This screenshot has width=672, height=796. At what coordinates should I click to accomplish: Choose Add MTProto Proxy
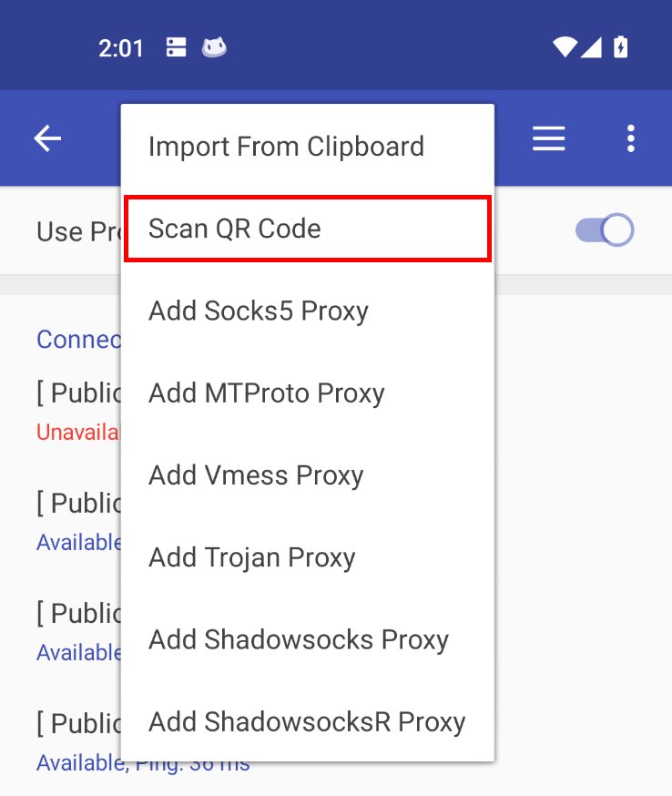[308, 393]
